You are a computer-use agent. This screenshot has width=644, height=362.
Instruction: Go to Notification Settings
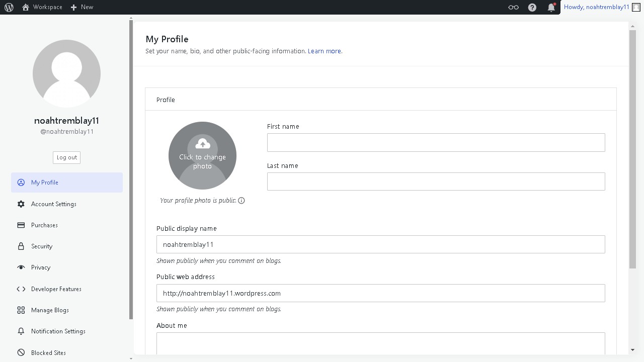pos(58,331)
